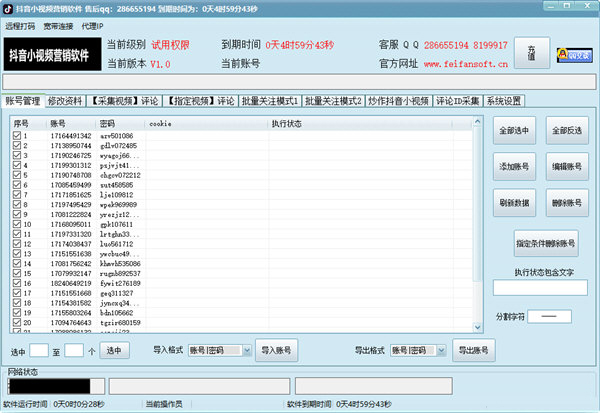Click the 导出账号 button
The height and width of the screenshot is (413, 600).
(474, 350)
